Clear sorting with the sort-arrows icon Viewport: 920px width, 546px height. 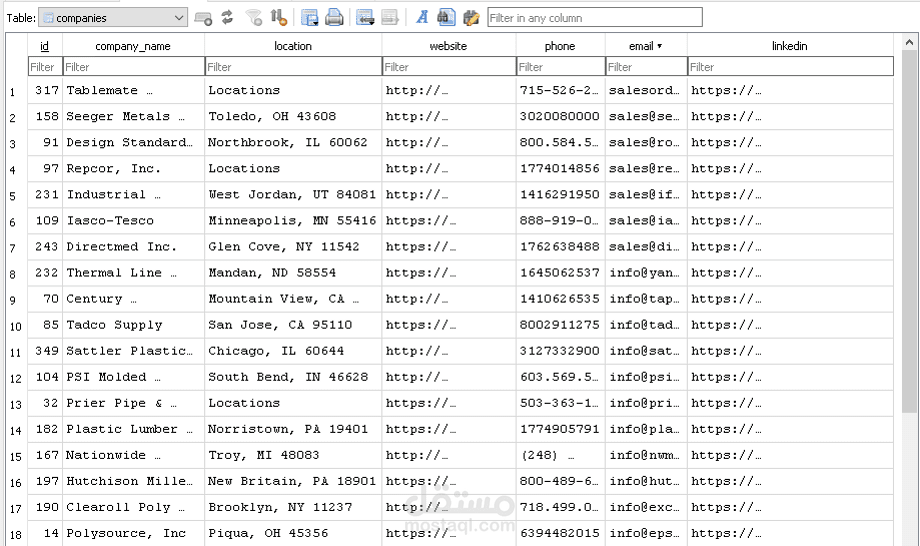pyautogui.click(x=279, y=18)
